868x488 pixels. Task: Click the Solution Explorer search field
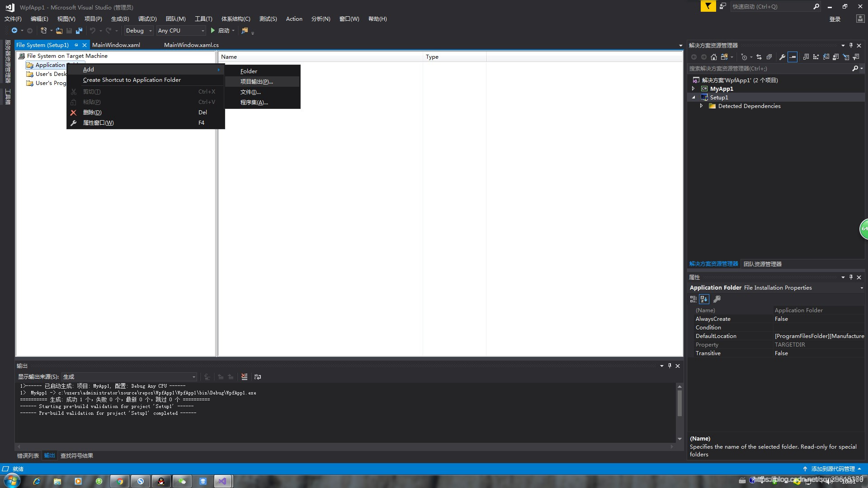[x=769, y=69]
